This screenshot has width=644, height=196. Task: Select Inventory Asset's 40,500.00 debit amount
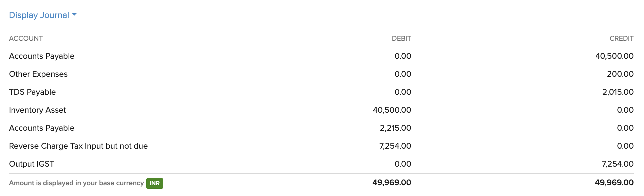click(x=392, y=110)
